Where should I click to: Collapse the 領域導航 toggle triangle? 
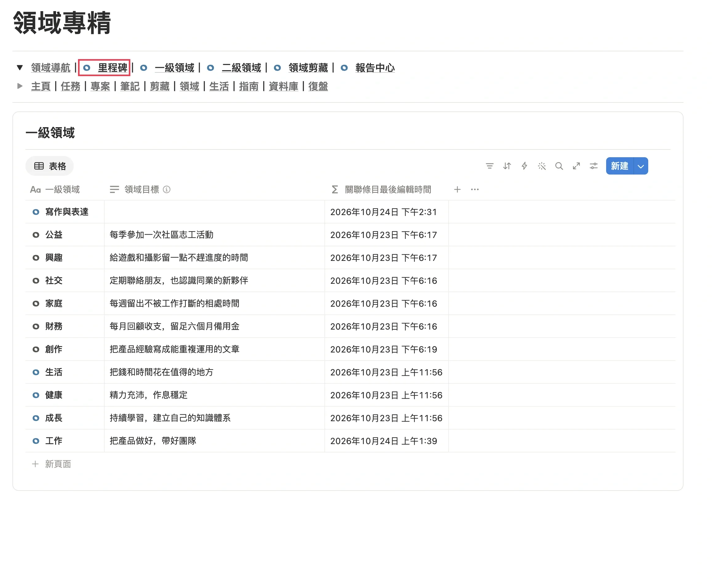[x=20, y=67]
